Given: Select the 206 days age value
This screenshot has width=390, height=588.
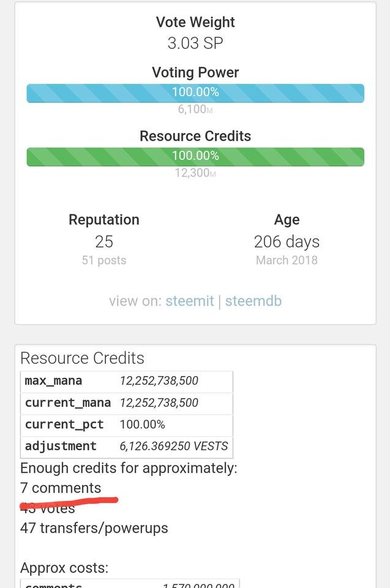Looking at the screenshot, I should click(286, 241).
